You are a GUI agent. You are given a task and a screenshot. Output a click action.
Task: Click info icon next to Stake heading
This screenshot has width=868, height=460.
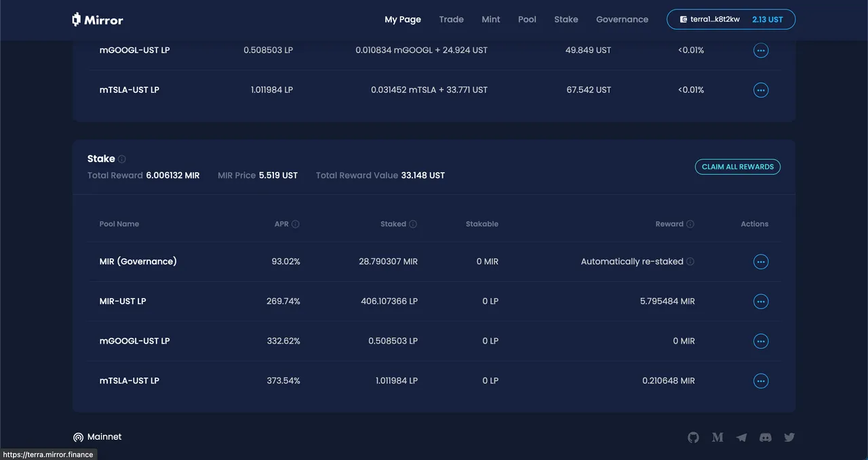tap(122, 159)
